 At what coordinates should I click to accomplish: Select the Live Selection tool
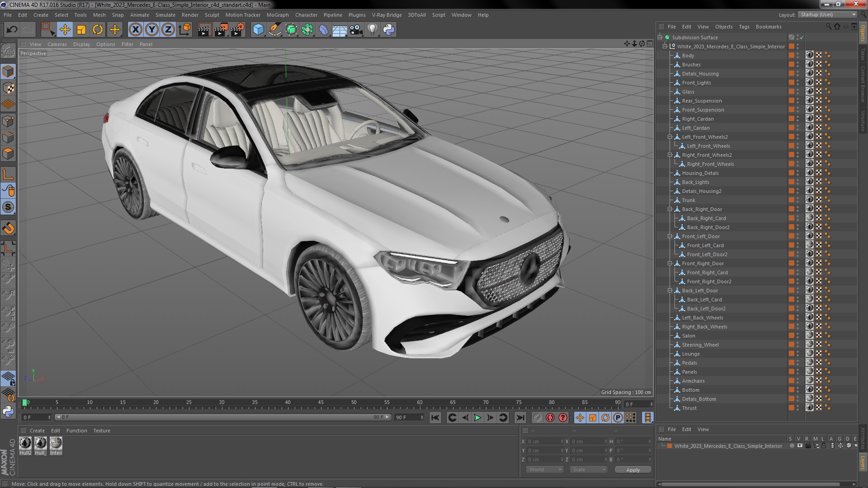pyautogui.click(x=47, y=30)
